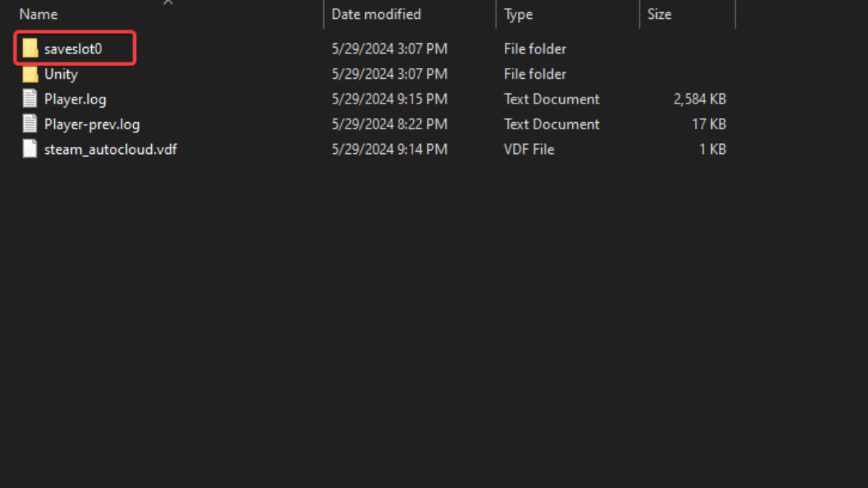Click the Player.log text document icon
The width and height of the screenshot is (868, 488).
(29, 99)
